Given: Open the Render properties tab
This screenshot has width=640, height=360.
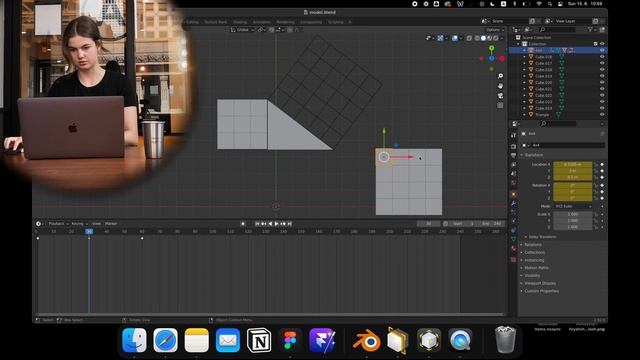Looking at the screenshot, I should coord(513,146).
